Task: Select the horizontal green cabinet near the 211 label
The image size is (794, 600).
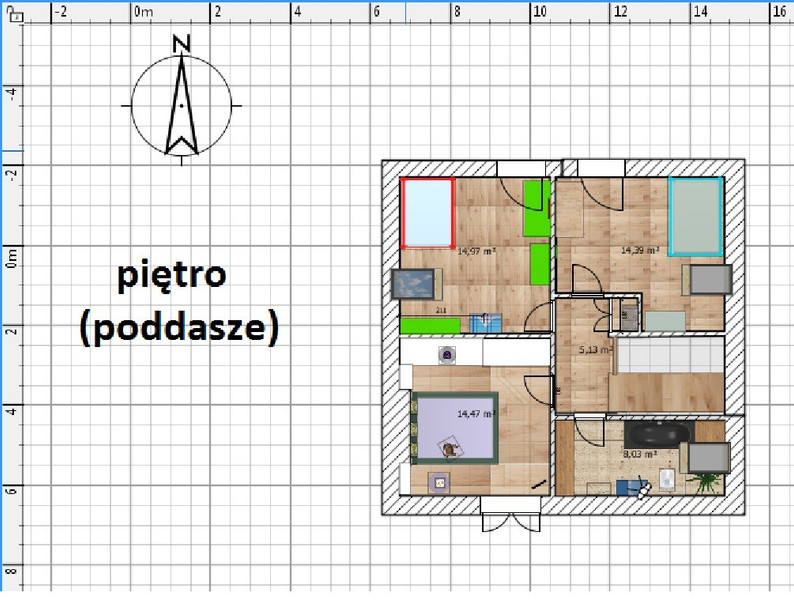Action: [x=429, y=325]
